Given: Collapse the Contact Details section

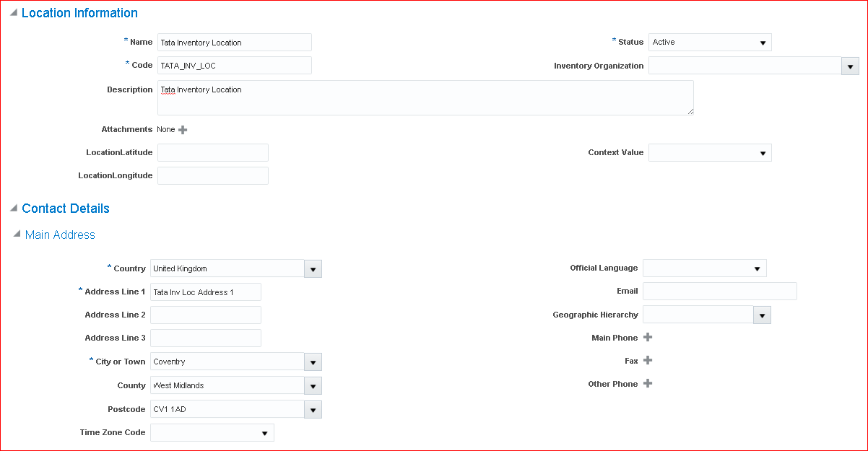Looking at the screenshot, I should click(x=14, y=209).
